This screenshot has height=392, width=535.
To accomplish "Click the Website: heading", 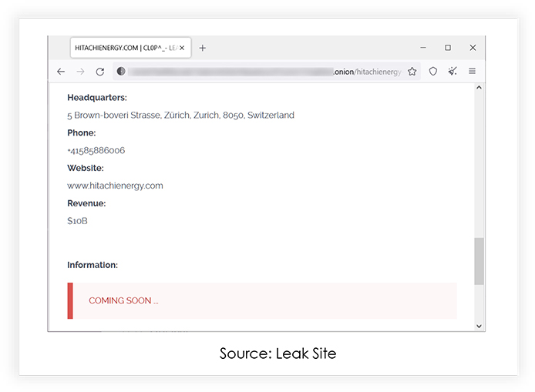I will [x=86, y=168].
